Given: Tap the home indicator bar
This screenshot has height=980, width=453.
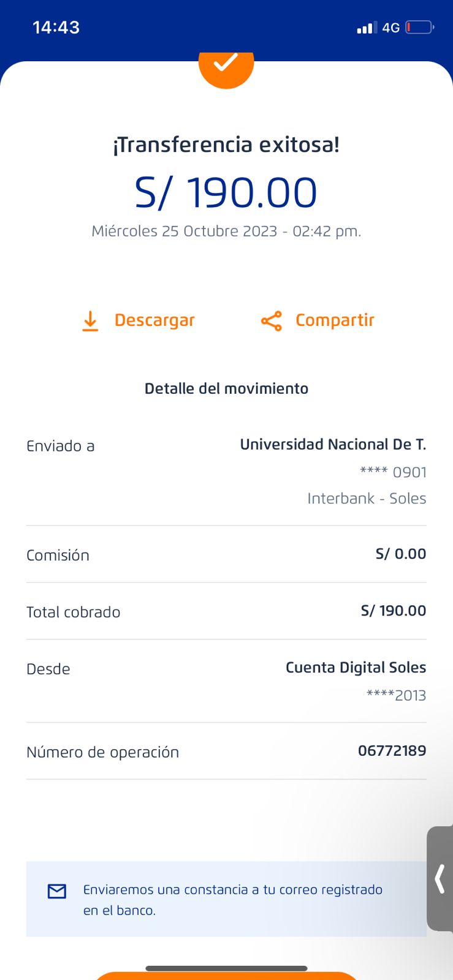Looking at the screenshot, I should pos(226,968).
